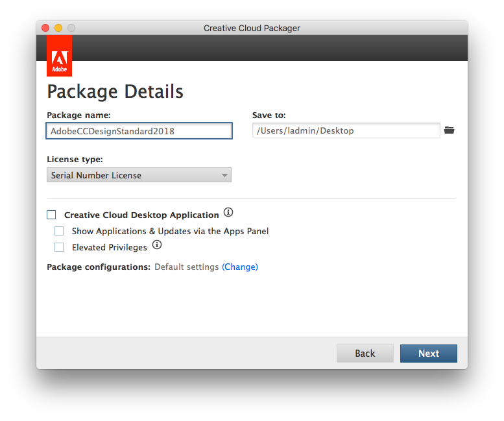Viewport: 504px width, 421px height.
Task: Click the 'License type:' label
Action: (75, 160)
